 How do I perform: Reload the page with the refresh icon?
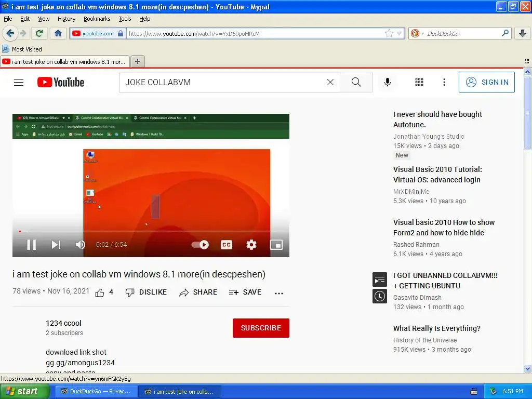pyautogui.click(x=39, y=33)
